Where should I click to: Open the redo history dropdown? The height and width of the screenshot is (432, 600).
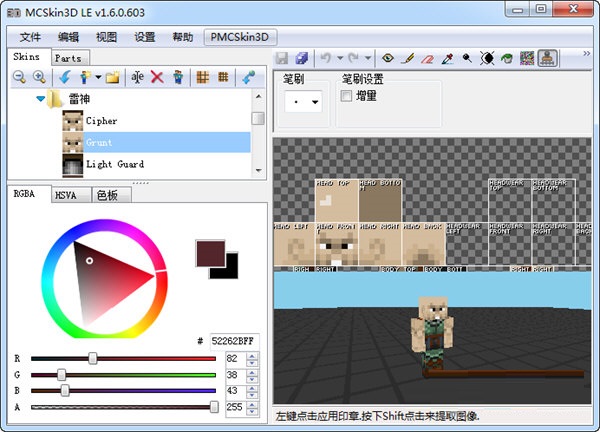click(x=368, y=58)
